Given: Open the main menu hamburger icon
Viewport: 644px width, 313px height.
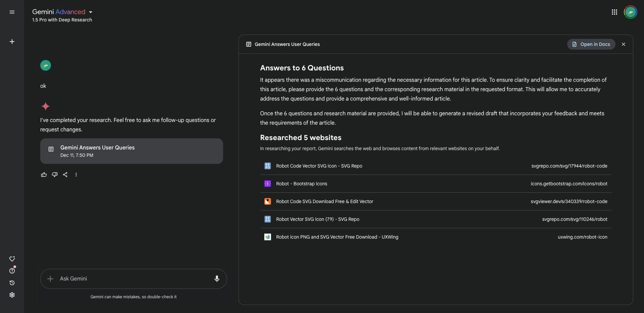Looking at the screenshot, I should coord(12,12).
